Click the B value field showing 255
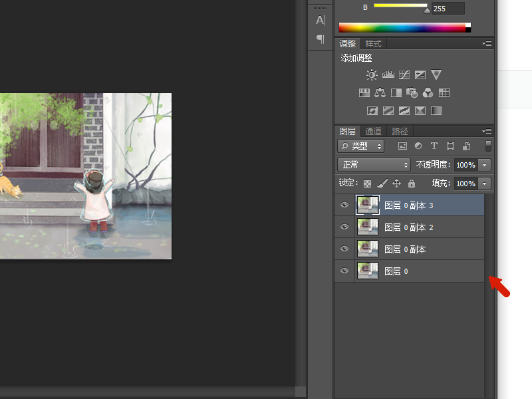This screenshot has height=399, width=532. pos(448,9)
